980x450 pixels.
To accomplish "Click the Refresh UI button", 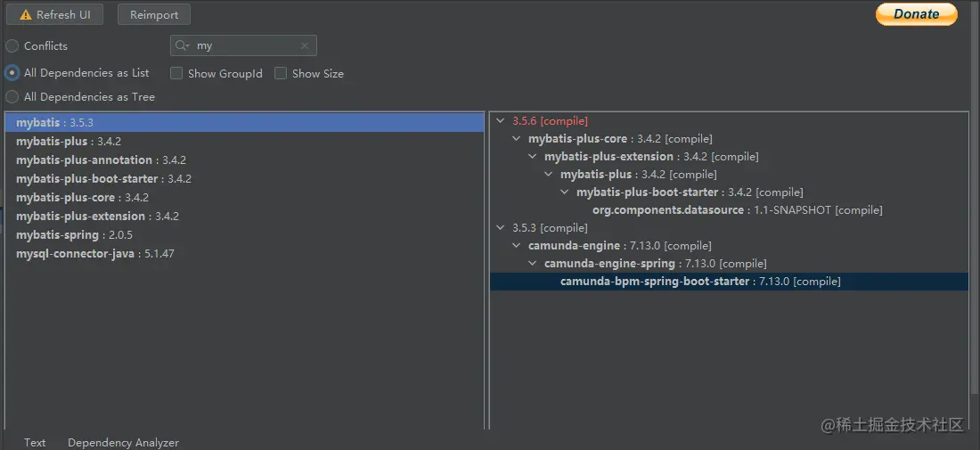I will (x=54, y=14).
